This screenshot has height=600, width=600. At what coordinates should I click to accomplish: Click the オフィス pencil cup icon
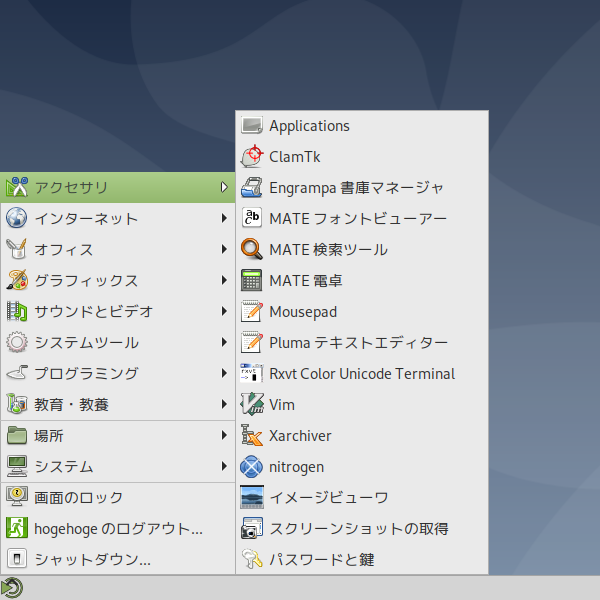(x=17, y=249)
